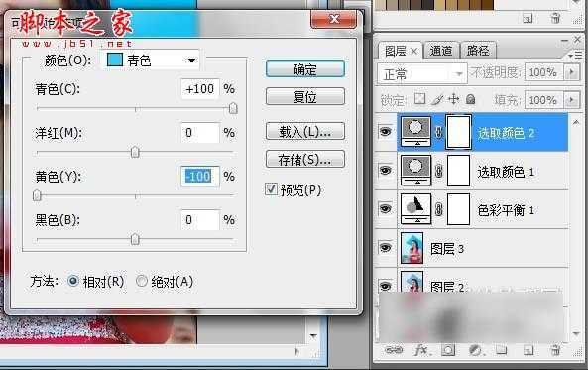Lock image pixels brush icon
The width and height of the screenshot is (588, 370).
click(437, 99)
